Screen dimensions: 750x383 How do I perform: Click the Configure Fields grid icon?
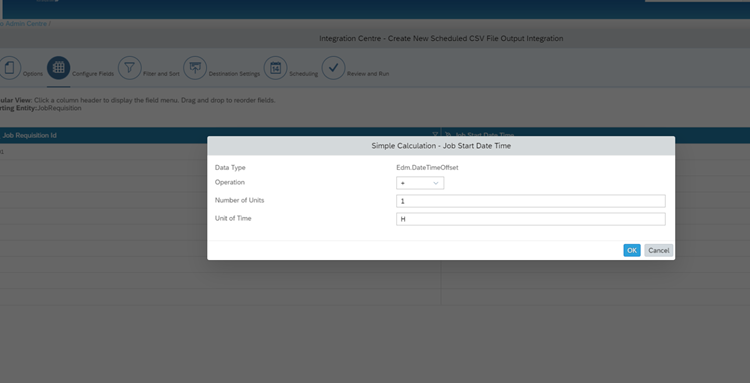tap(58, 68)
